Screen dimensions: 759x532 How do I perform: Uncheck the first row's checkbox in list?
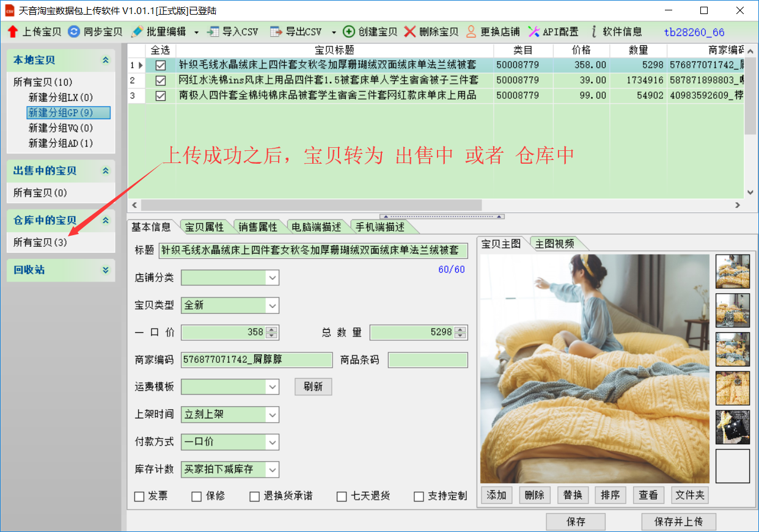[161, 65]
